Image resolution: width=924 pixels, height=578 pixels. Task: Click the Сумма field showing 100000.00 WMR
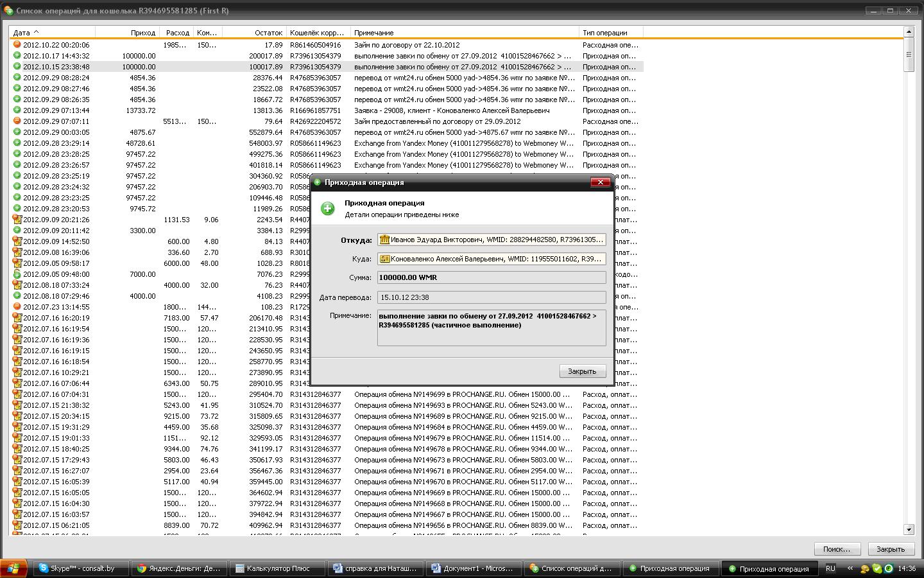tap(491, 277)
